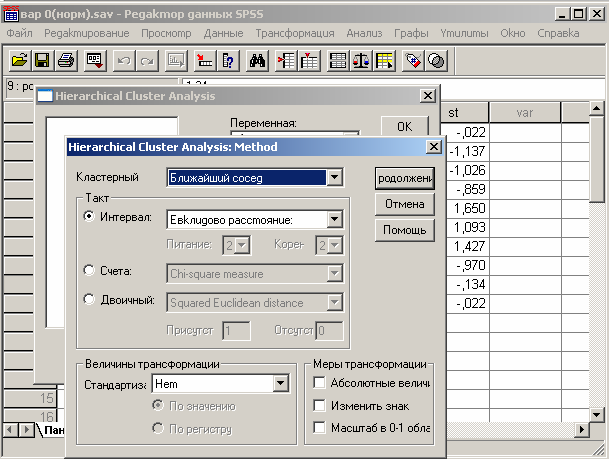This screenshot has height=459, width=609.
Task: Click the Insert Case toolbar icon
Action: pos(286,61)
